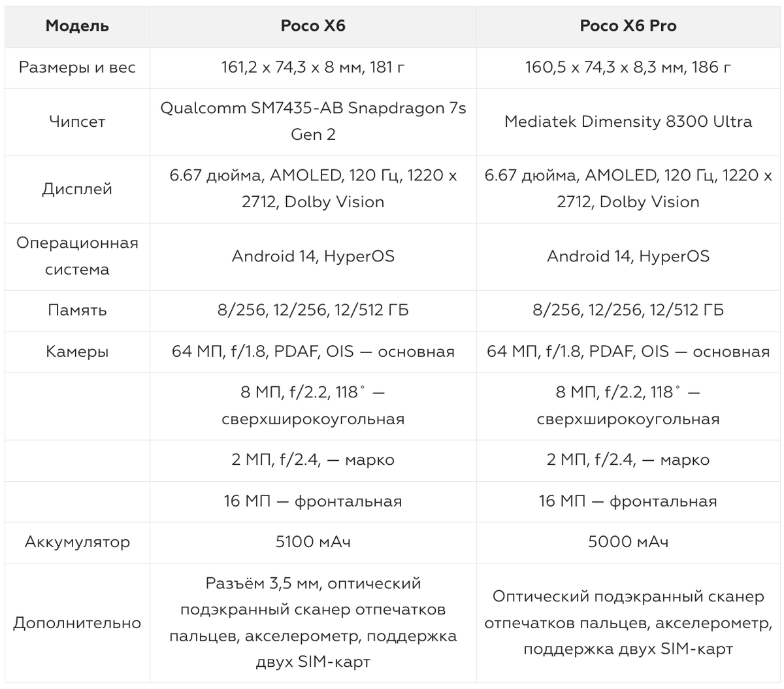This screenshot has width=784, height=689.
Task: Click the Операционная система row label
Action: pos(77,256)
